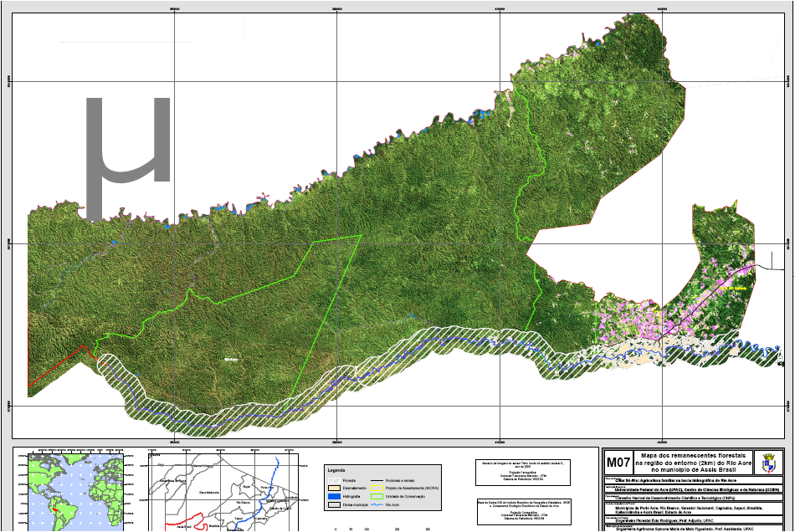Viewport: 795px width, 532px height.
Task: Click the yellow Projeto de Assentamento legend box
Action: point(377,489)
